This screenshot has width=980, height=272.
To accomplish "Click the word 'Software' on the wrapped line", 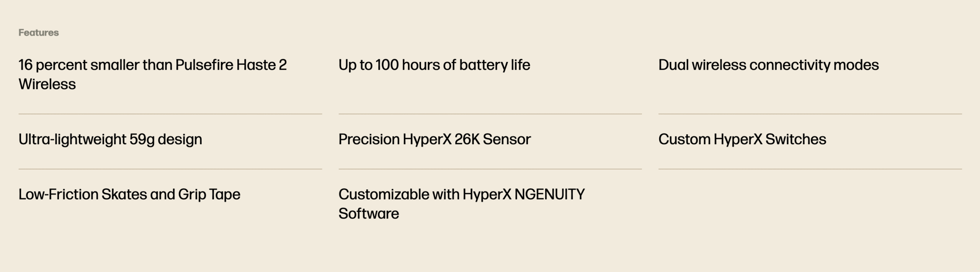I will (x=369, y=213).
